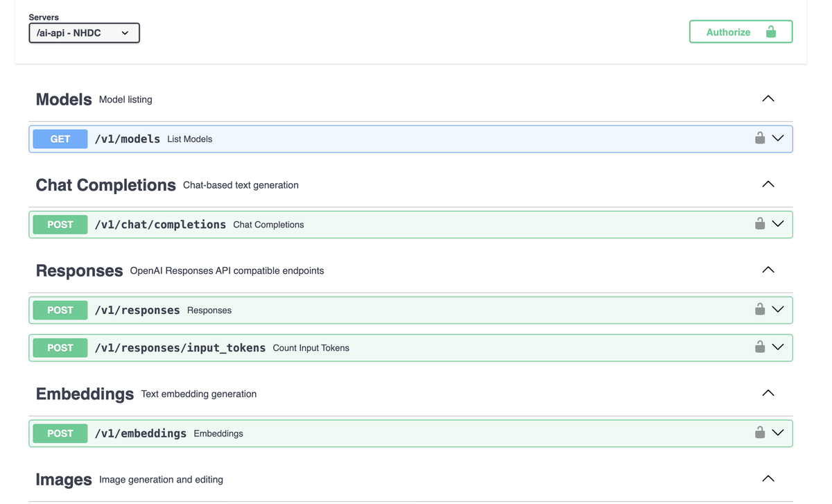Click the /v1/responses/input_tokens endpoint path
Screen dimensions: 832x504
pyautogui.click(x=180, y=347)
